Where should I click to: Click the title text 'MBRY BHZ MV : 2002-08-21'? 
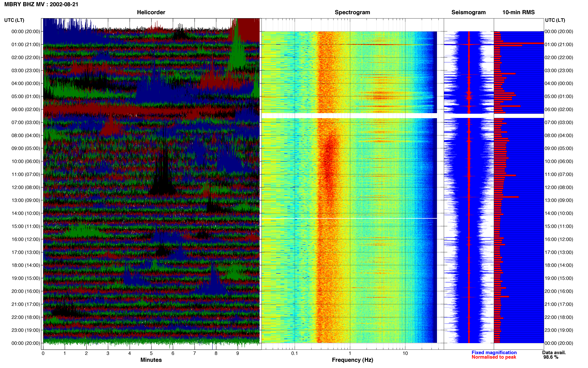pyautogui.click(x=41, y=4)
